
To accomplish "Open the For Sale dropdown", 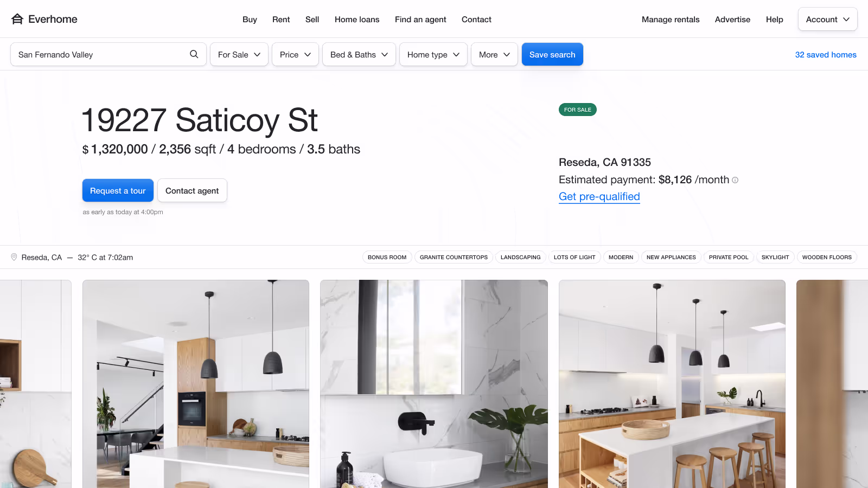I will 239,54.
